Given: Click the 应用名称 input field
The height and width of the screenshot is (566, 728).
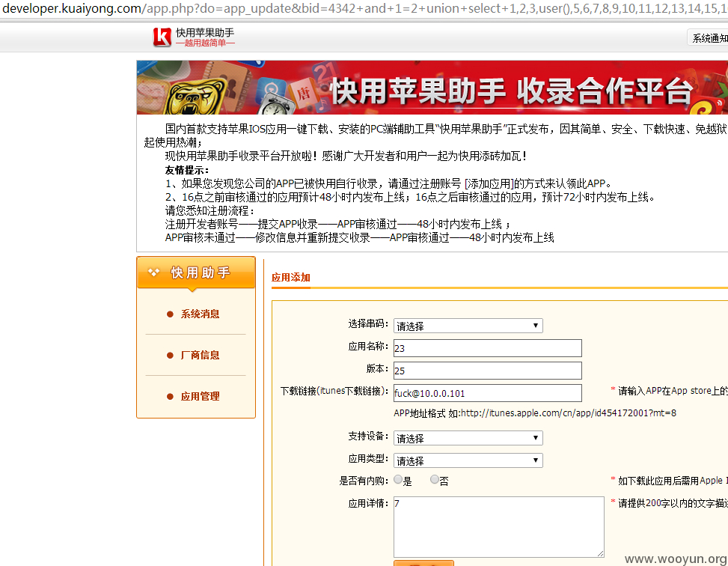Looking at the screenshot, I should pos(488,348).
